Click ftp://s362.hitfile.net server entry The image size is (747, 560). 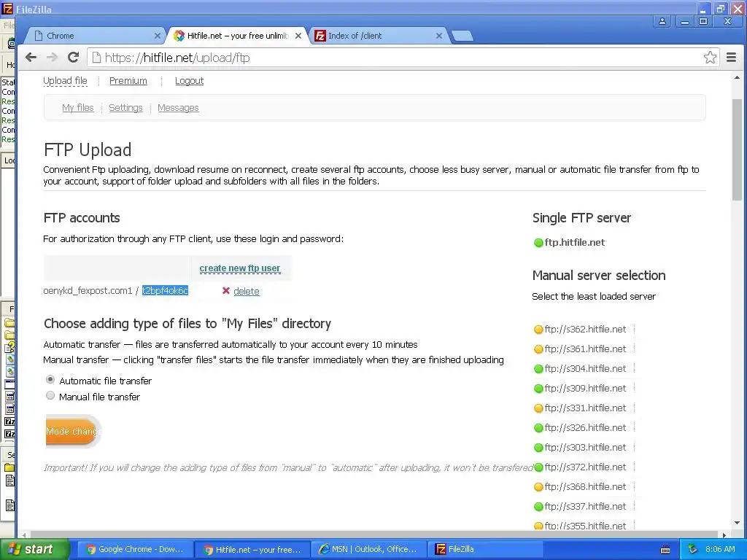[x=585, y=329]
